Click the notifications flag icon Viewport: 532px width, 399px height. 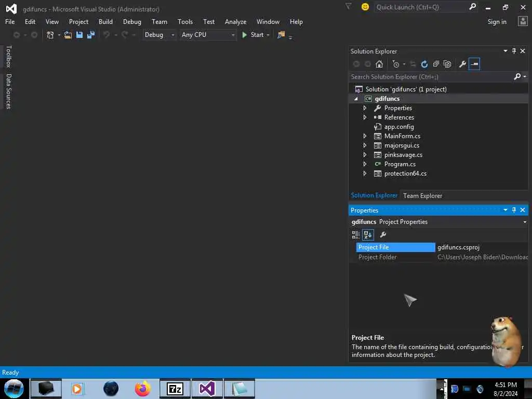click(349, 6)
